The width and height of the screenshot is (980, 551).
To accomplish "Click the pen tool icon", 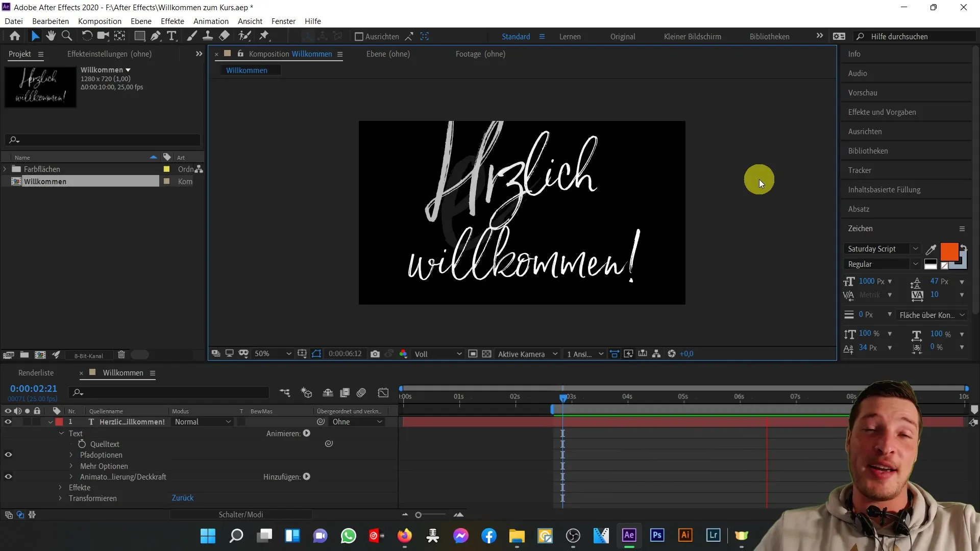I will 156,36.
